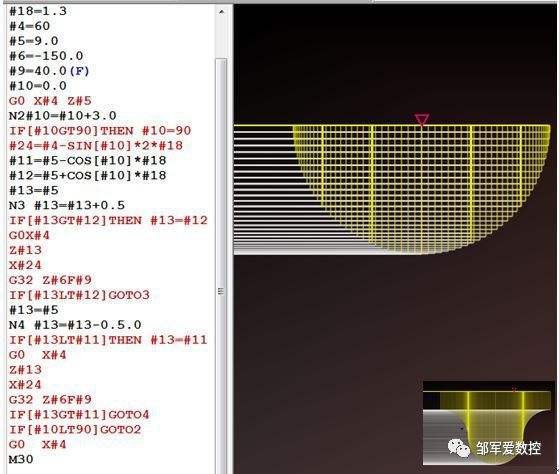Click the line '#10=0.0'
Viewport: 559px width, 474px height.
click(38, 86)
